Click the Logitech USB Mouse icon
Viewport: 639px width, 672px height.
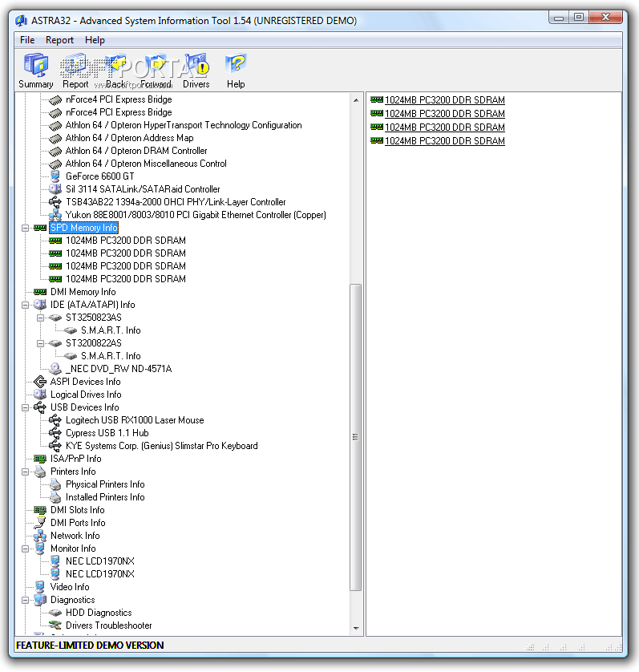[55, 420]
